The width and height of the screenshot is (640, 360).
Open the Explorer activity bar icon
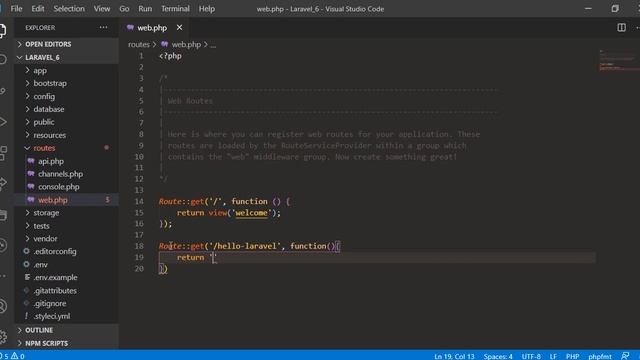[x=2, y=31]
